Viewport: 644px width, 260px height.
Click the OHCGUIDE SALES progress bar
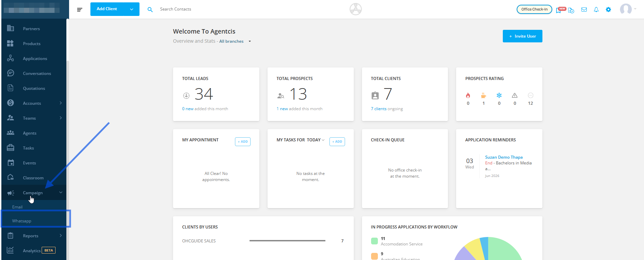(x=287, y=241)
